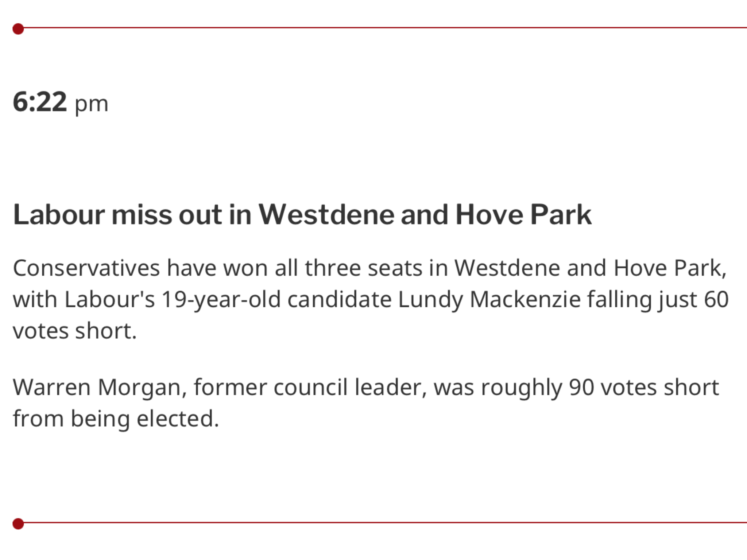Click the red divider line below the post
Screen dimensions: 747x560
click(x=385, y=522)
